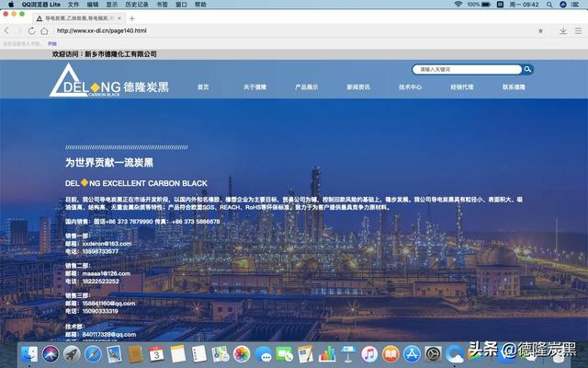Click the browser back arrow button
588x368 pixels.
(8, 30)
